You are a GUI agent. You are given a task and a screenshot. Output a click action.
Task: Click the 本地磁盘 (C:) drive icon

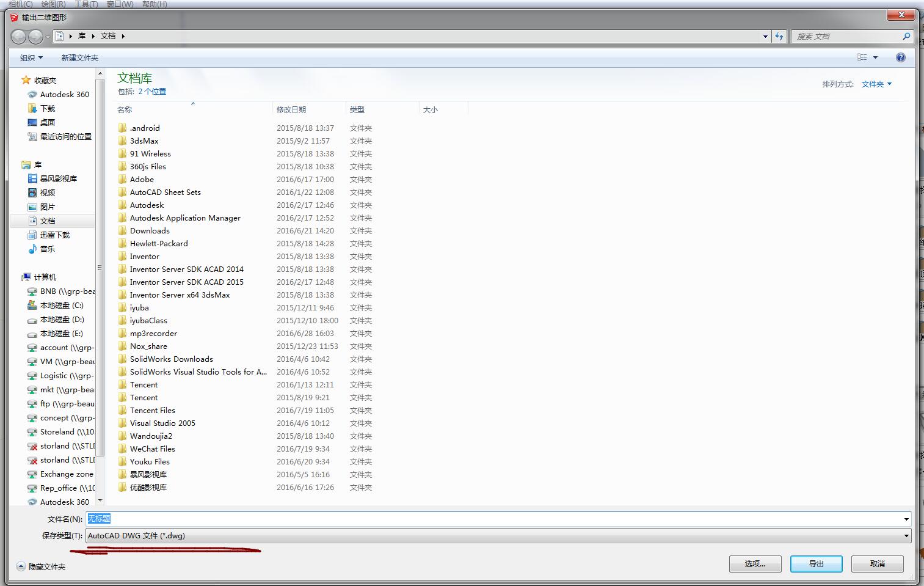pos(32,306)
